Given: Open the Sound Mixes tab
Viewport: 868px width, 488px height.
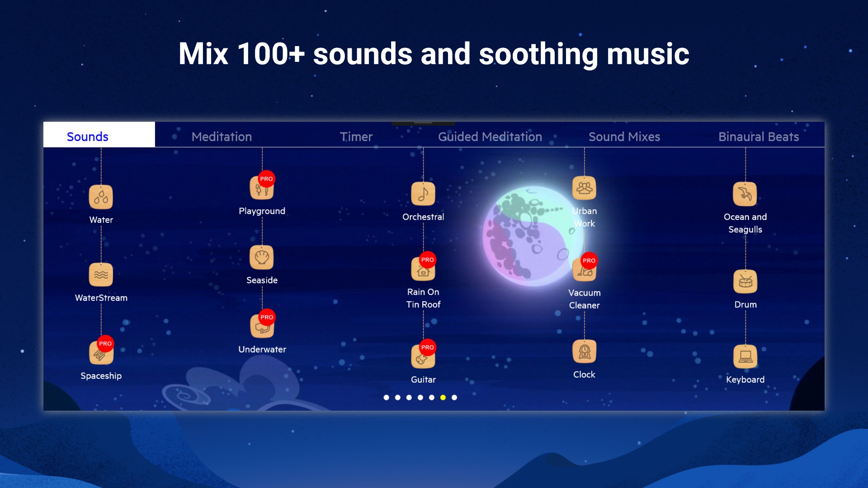Looking at the screenshot, I should click(x=624, y=136).
